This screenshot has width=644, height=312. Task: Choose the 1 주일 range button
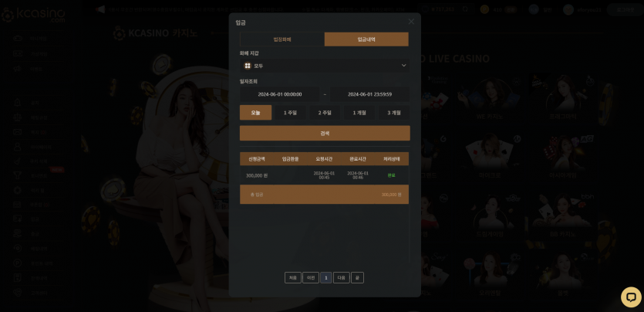290,113
